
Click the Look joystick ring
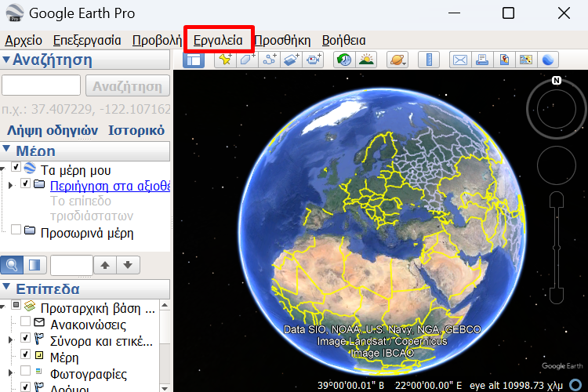click(x=557, y=109)
